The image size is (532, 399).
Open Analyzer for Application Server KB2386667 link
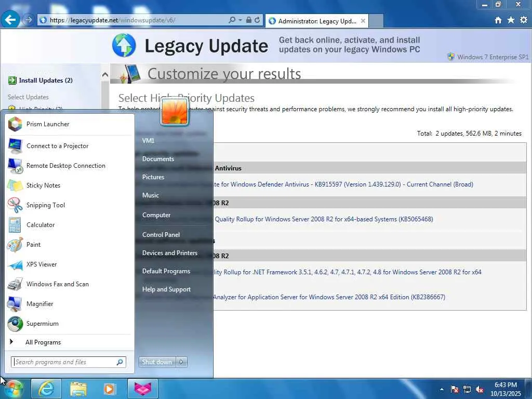pyautogui.click(x=329, y=297)
